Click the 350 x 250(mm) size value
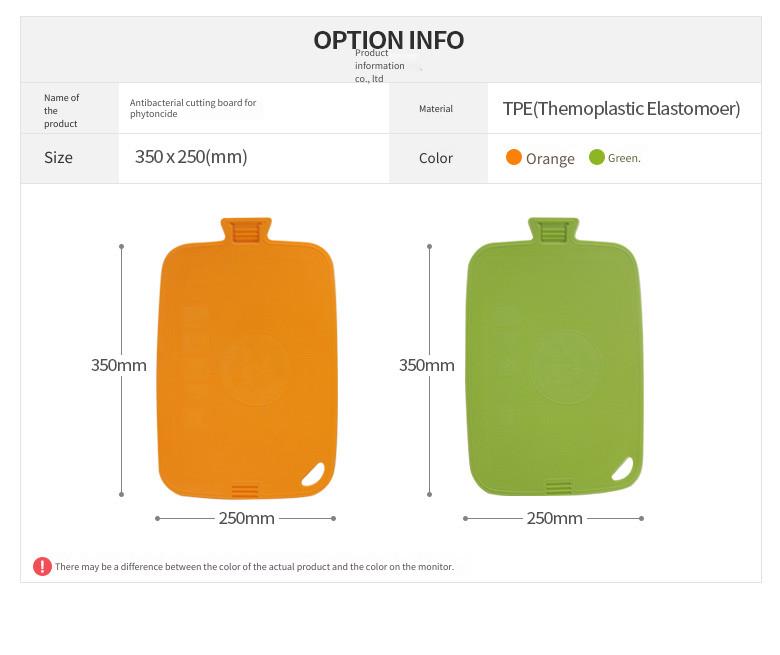 [191, 157]
